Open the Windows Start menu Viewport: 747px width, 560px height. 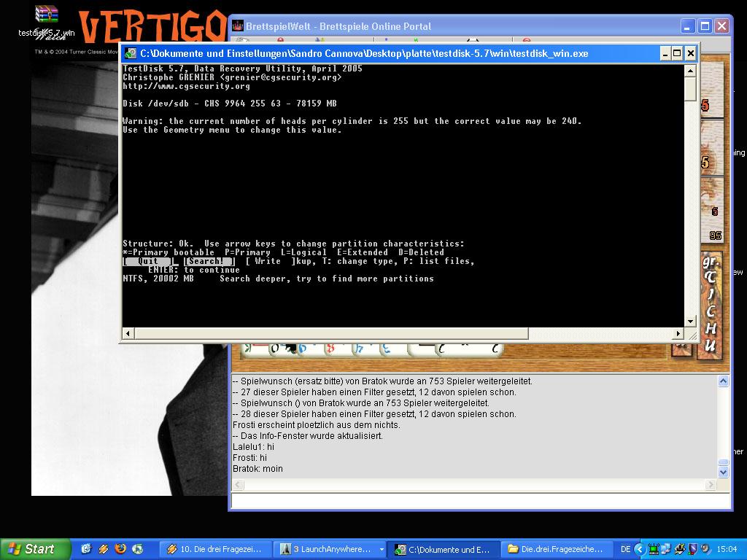[x=35, y=549]
